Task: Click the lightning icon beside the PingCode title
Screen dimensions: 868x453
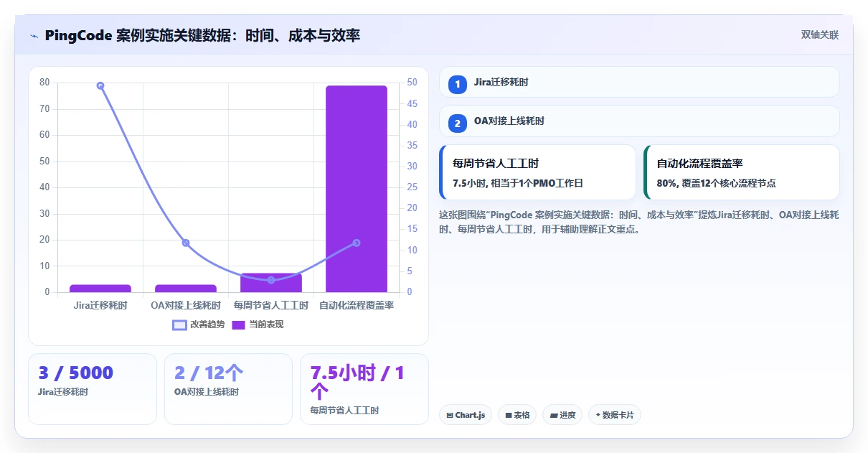Action: [34, 35]
